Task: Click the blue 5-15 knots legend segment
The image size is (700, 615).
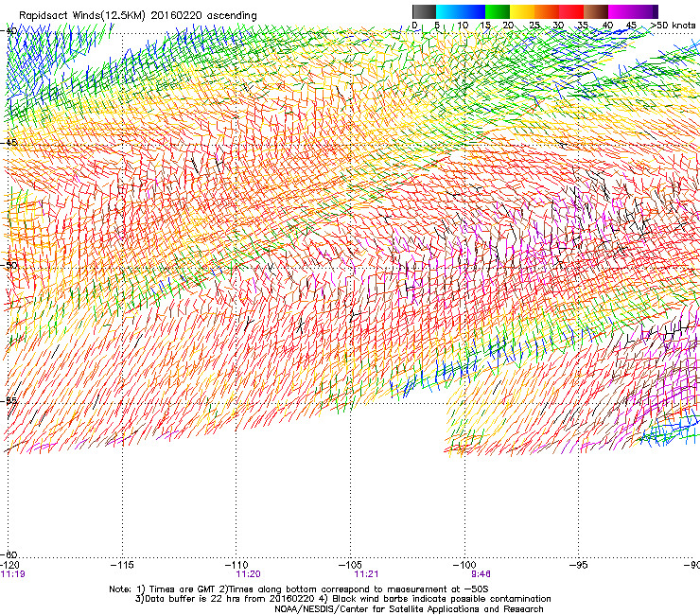Action: click(x=461, y=11)
